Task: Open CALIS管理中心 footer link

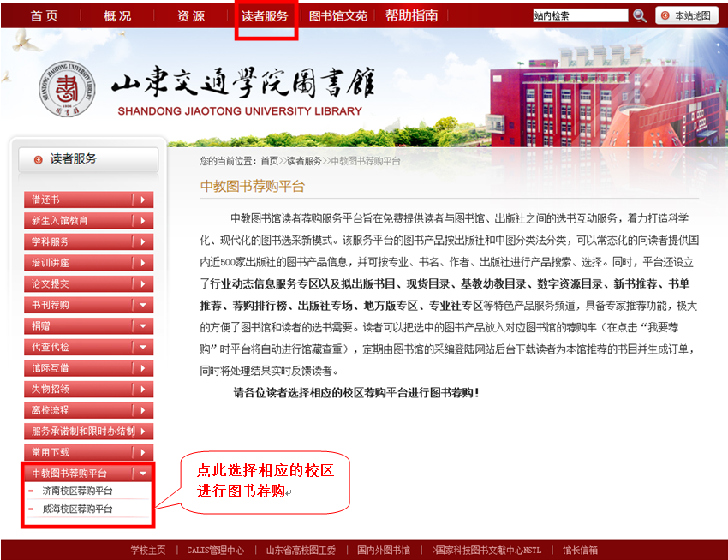Action: click(216, 551)
